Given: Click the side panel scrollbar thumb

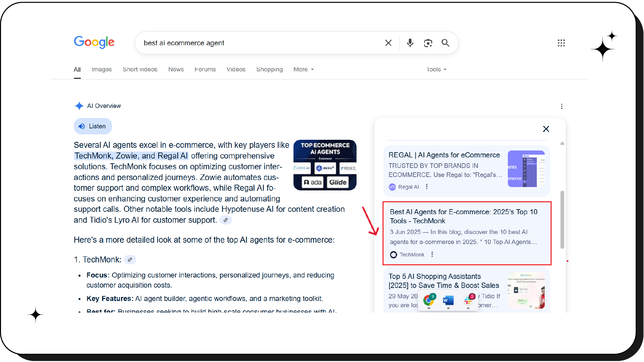Looking at the screenshot, I should (x=562, y=220).
